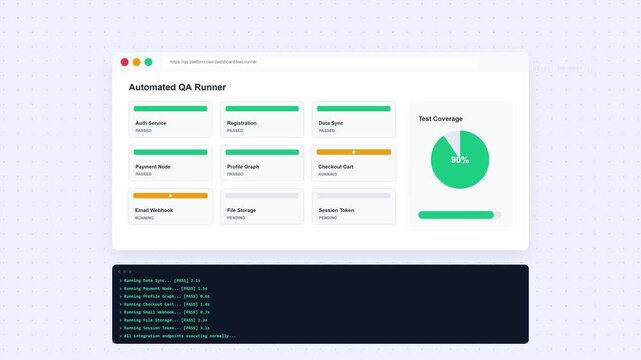Click the PASSED status under Data Sync
This screenshot has width=641, height=360.
point(327,131)
